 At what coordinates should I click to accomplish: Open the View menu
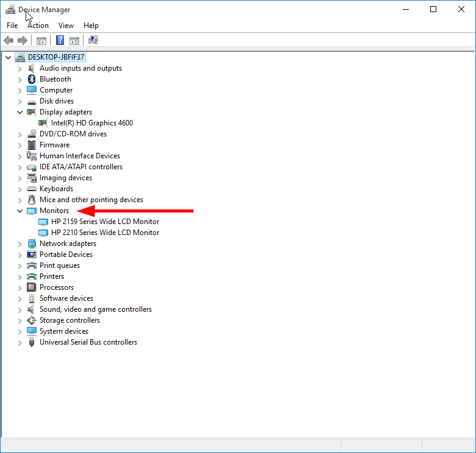66,26
